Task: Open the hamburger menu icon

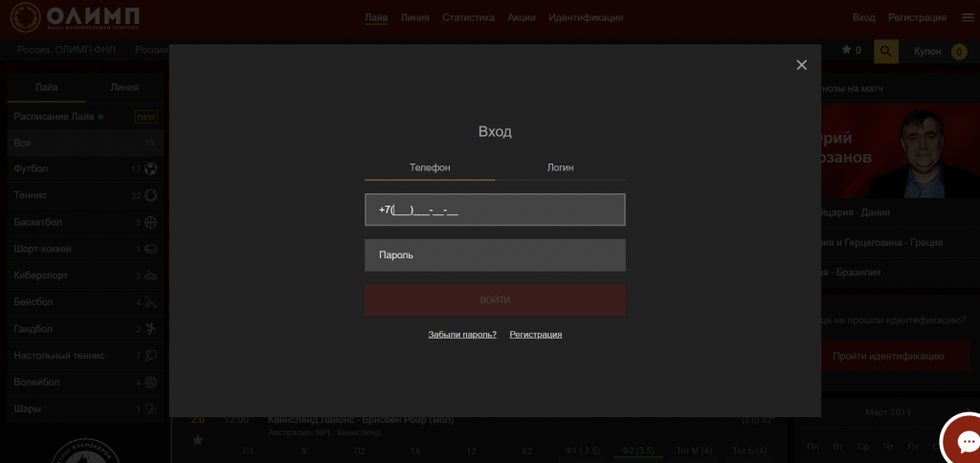Action: click(968, 17)
